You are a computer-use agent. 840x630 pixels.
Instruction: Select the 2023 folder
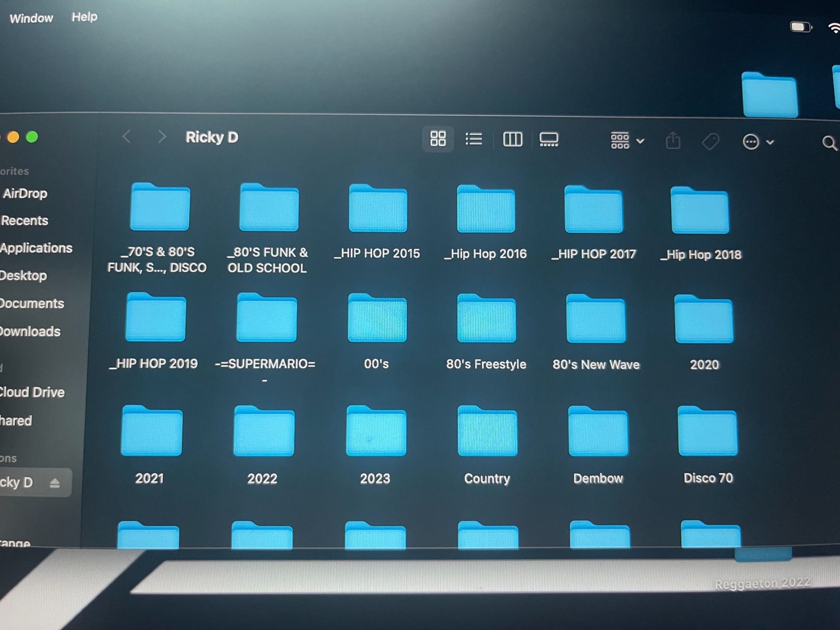point(376,431)
